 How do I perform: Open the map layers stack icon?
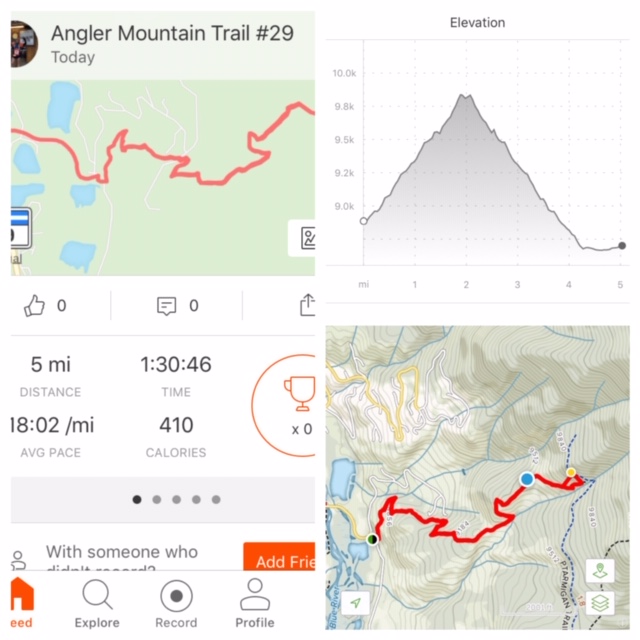click(600, 602)
